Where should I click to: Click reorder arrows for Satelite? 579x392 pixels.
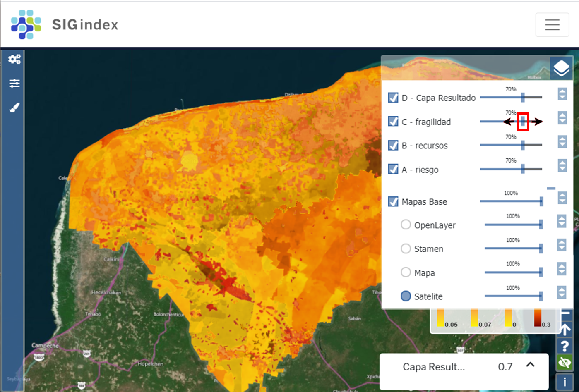(x=562, y=292)
